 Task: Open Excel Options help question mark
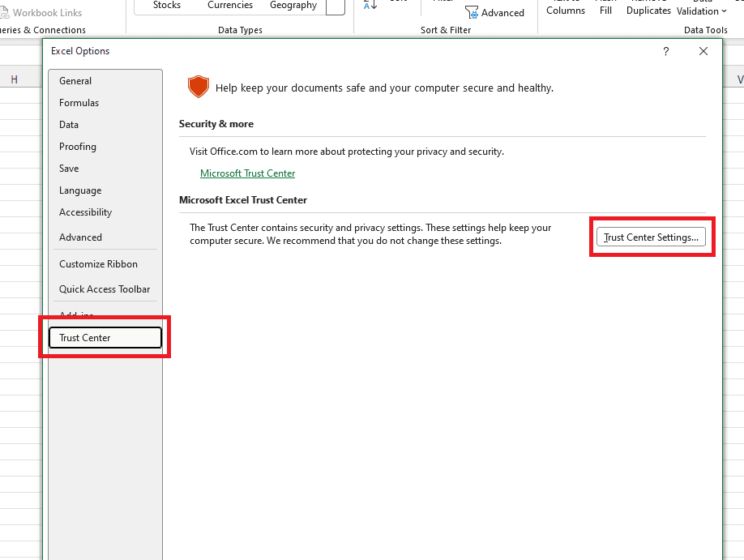[665, 51]
